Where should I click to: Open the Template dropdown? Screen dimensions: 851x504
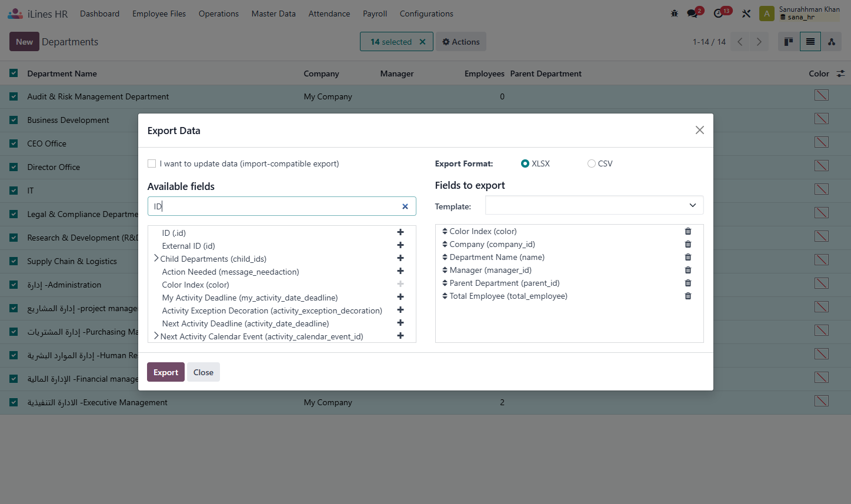pos(594,205)
